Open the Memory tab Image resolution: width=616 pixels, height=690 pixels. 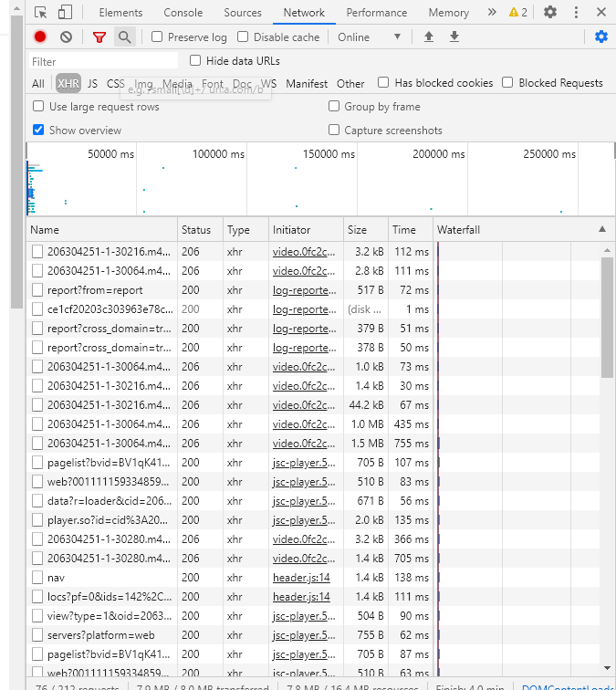(448, 13)
